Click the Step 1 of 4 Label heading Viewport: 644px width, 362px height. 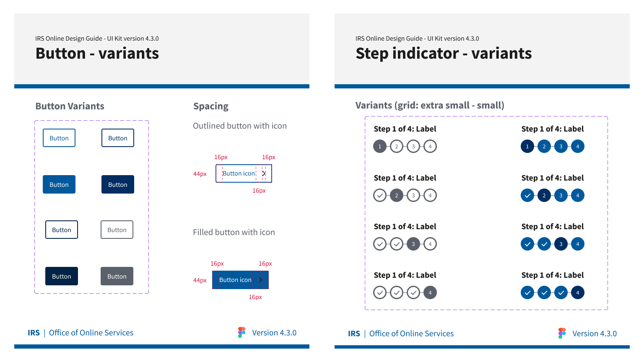[x=404, y=129]
